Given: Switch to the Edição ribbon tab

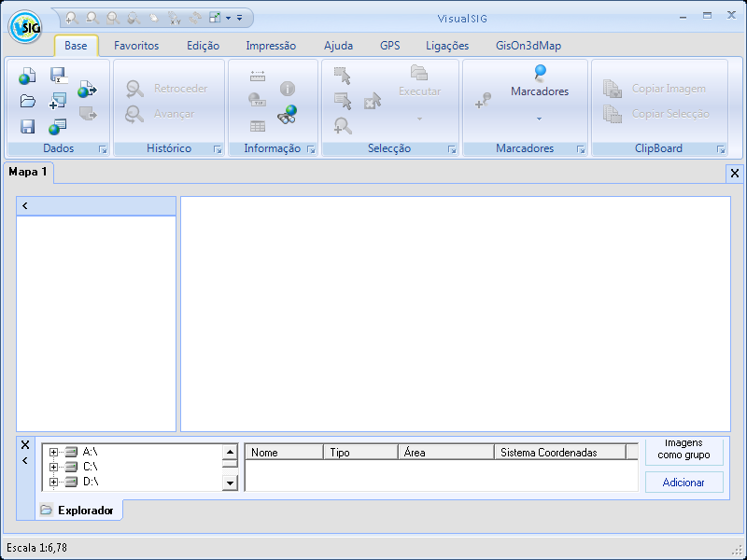Looking at the screenshot, I should pos(203,46).
